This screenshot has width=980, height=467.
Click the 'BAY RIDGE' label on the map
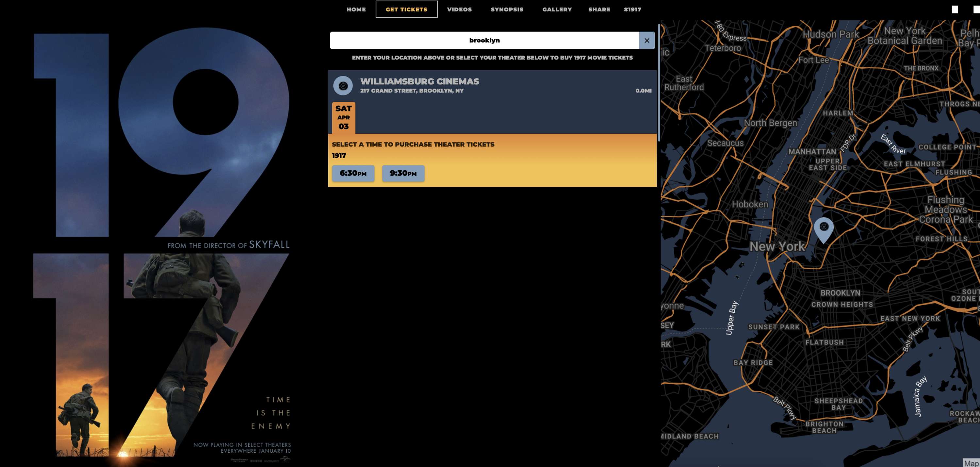[753, 363]
